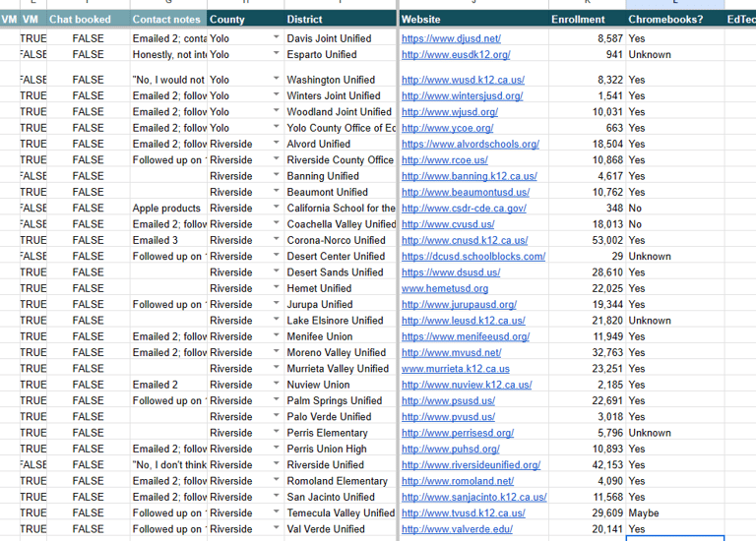Viewport: 756px width, 541px height.
Task: Open County dropdown for Alvord Unified row
Action: point(277,143)
